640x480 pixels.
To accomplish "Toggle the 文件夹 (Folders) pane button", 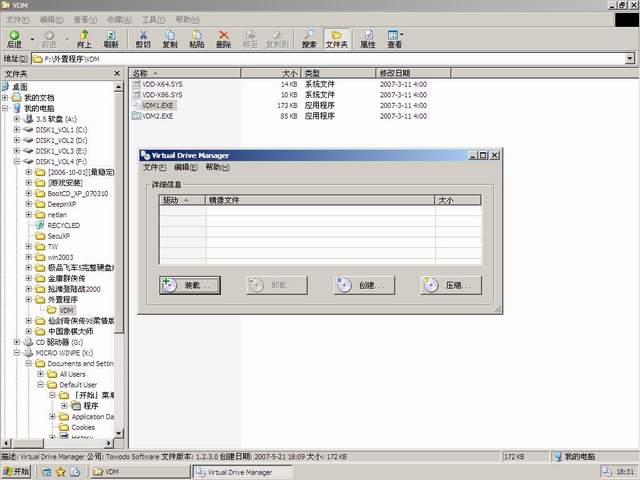I will tap(337, 39).
